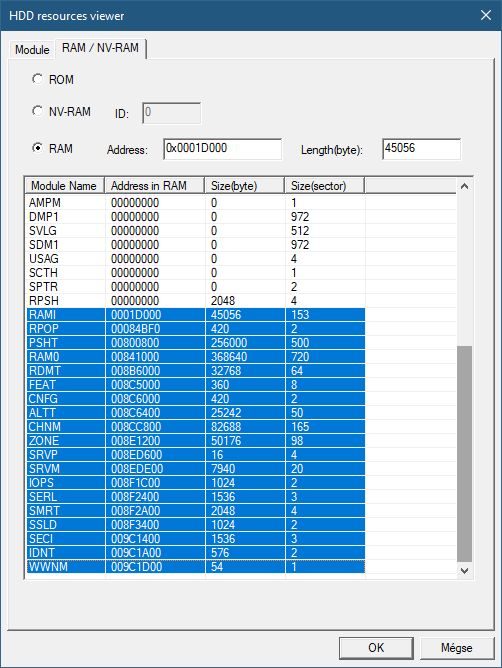Switch to the Module tab
This screenshot has width=502, height=668.
32,49
